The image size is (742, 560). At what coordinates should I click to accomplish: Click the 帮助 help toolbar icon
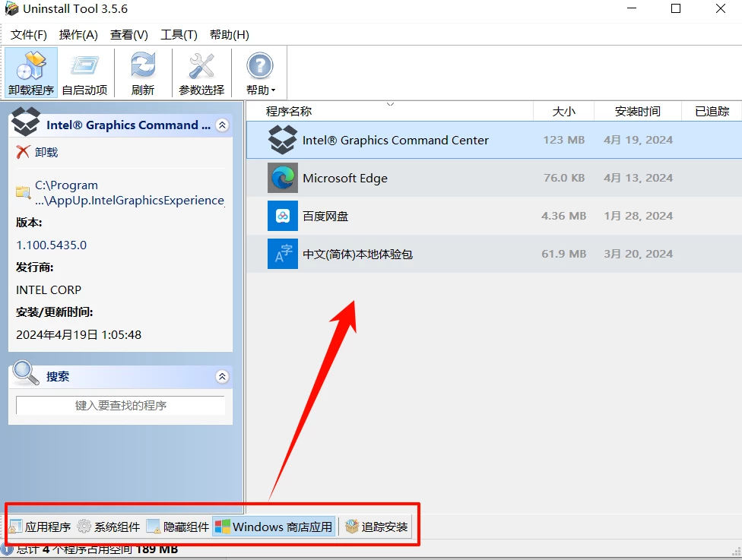(259, 66)
